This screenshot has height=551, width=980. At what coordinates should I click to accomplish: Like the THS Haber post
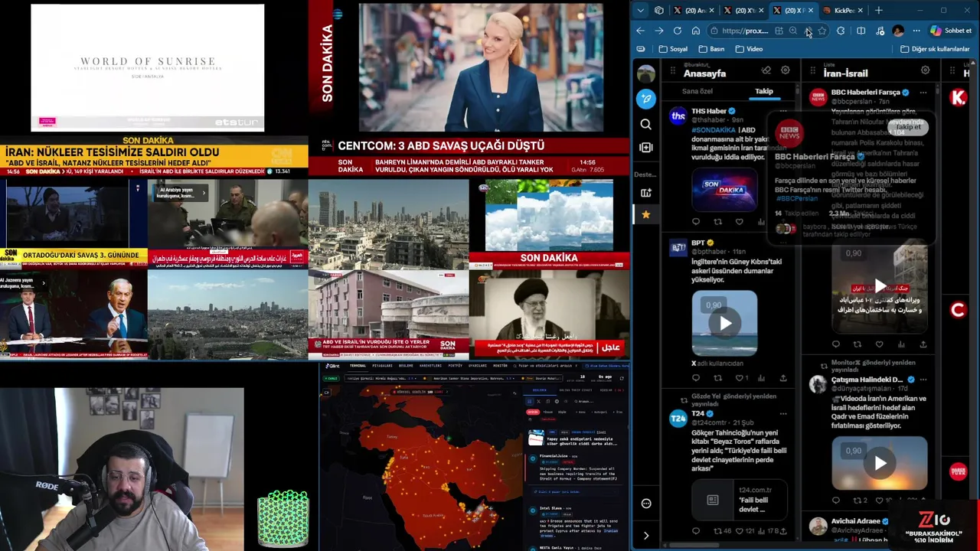coord(740,222)
